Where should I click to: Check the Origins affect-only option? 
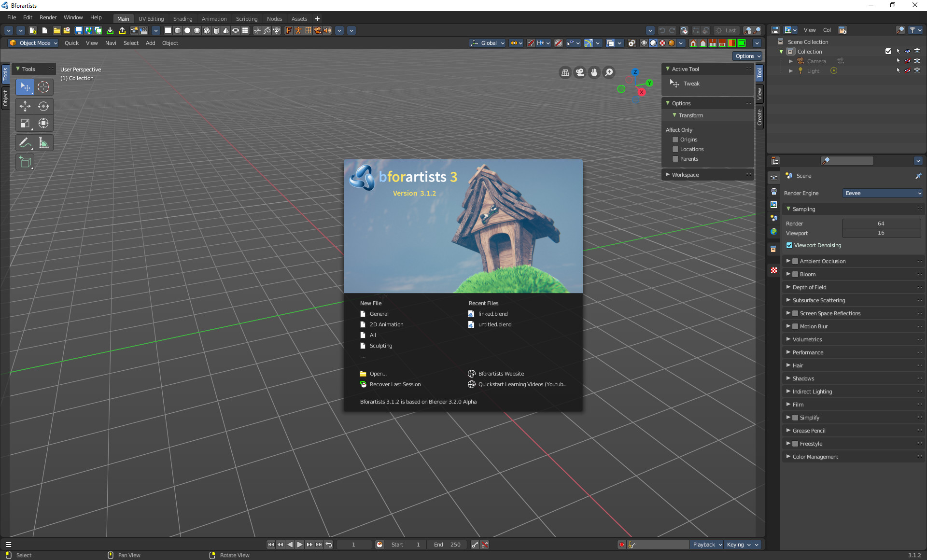click(675, 140)
